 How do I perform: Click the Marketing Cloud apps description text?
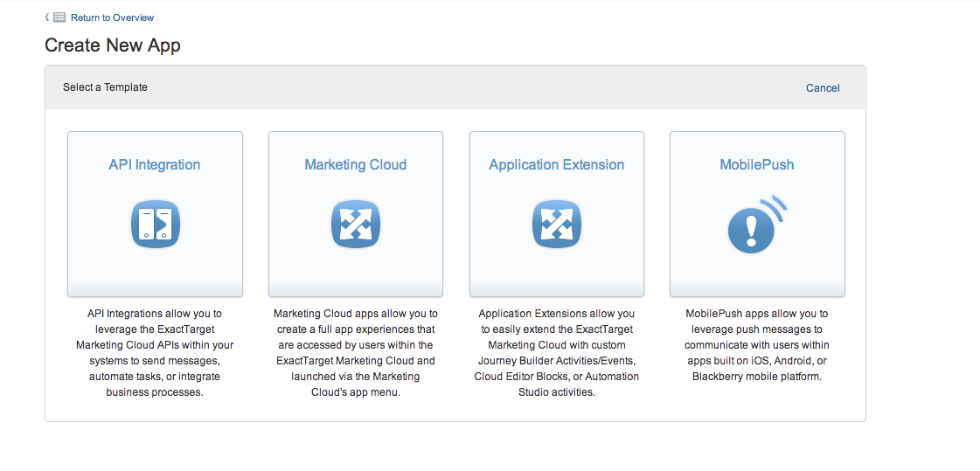[356, 353]
